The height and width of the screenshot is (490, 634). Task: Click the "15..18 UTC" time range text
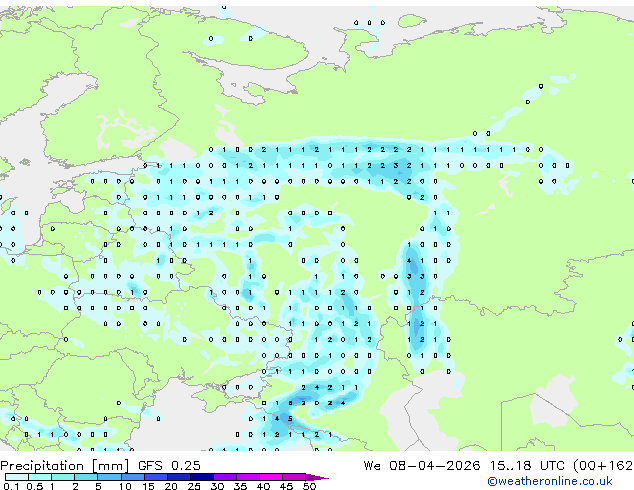527,466
